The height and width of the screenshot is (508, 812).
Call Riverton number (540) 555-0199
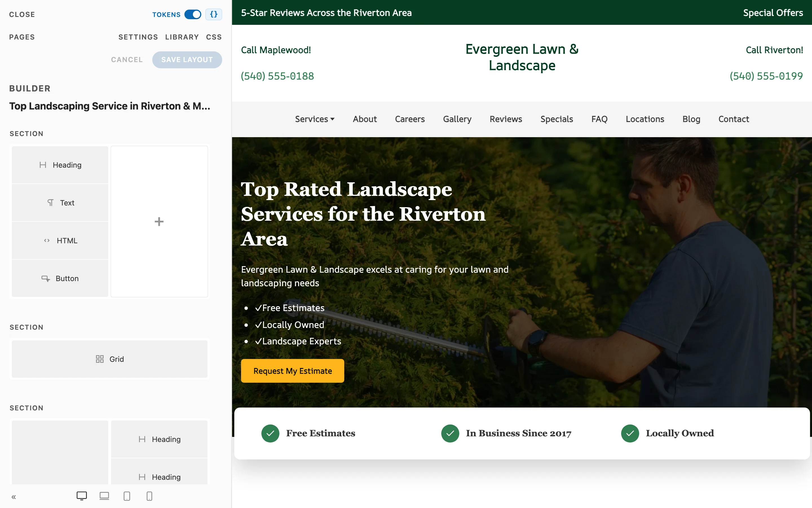click(x=766, y=76)
